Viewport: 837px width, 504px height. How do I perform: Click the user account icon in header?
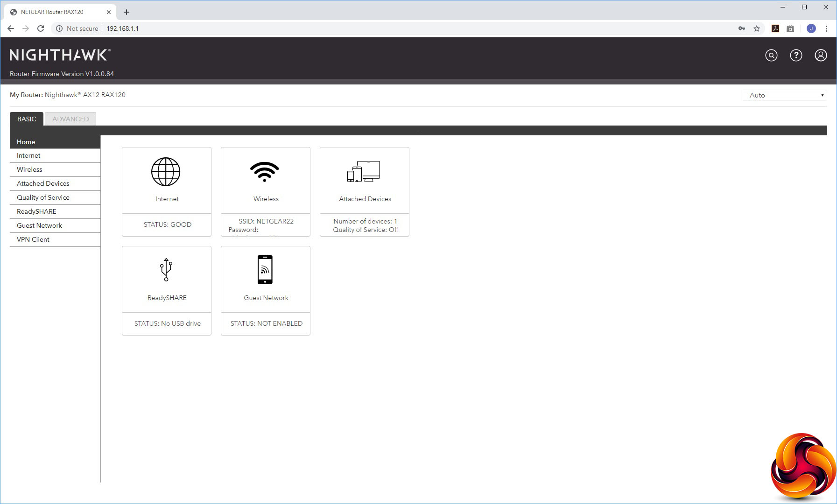pyautogui.click(x=821, y=56)
